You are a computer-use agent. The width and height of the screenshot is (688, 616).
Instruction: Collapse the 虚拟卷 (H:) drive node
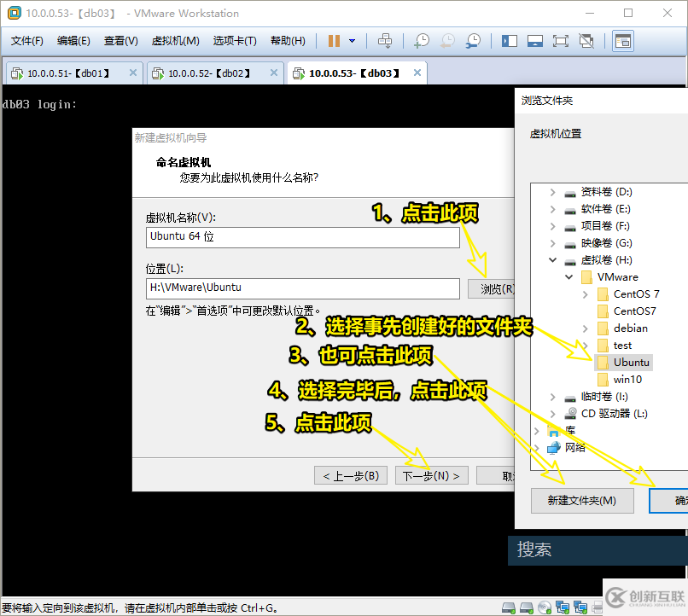[553, 260]
